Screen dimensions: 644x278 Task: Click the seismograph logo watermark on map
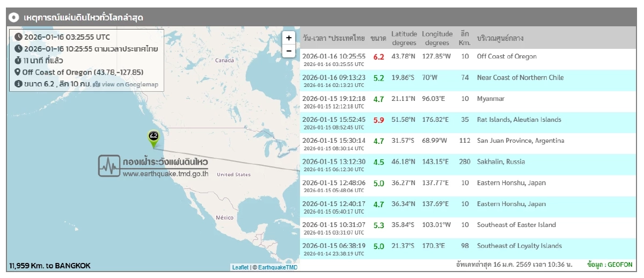click(109, 166)
